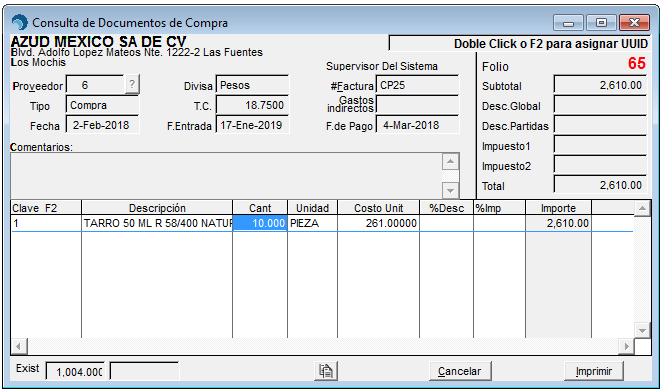Click grid vertical scrollbar up arrow
663x391 pixels.
click(x=642, y=208)
